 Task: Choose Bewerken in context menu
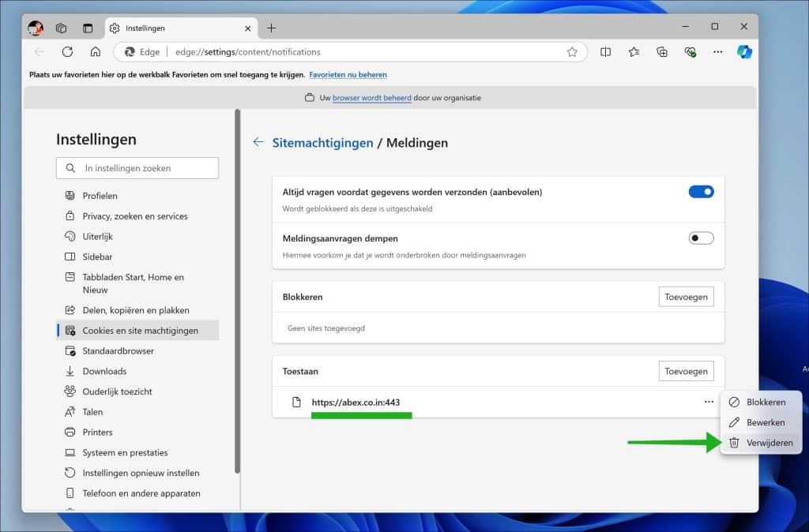761,422
